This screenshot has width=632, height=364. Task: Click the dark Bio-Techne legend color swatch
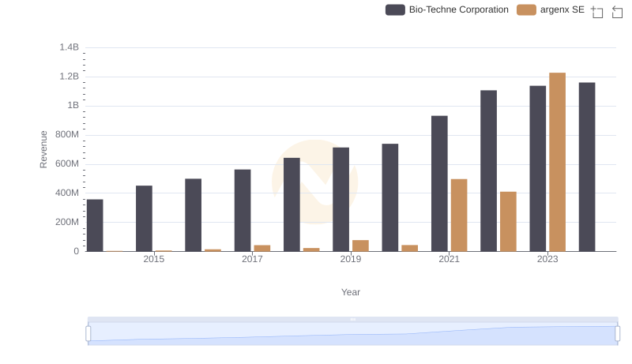click(x=395, y=9)
